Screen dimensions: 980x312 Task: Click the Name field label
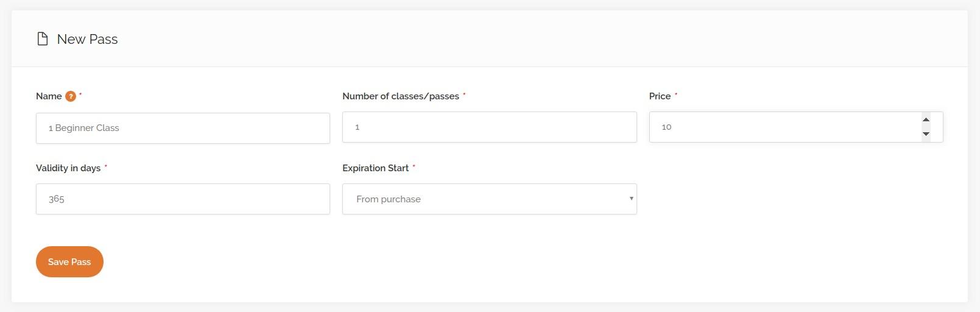click(x=49, y=96)
